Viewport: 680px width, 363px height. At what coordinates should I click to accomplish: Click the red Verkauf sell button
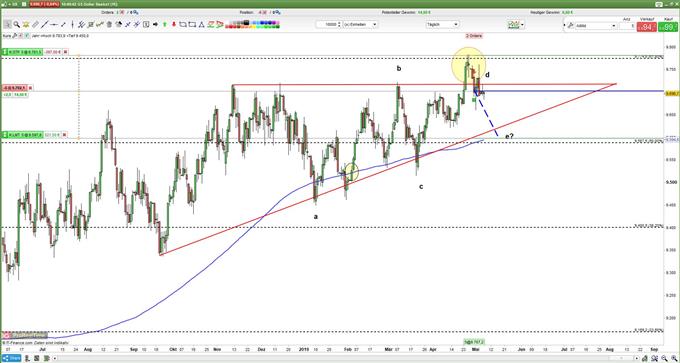(647, 26)
